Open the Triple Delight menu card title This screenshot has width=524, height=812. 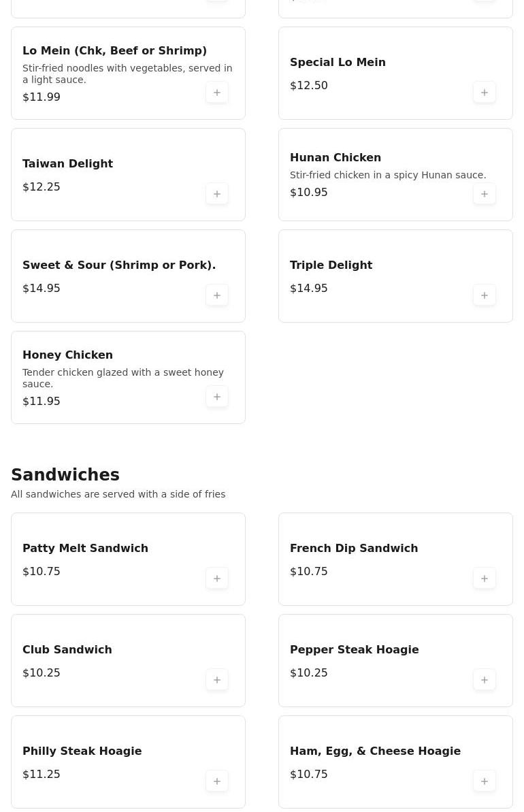(331, 265)
